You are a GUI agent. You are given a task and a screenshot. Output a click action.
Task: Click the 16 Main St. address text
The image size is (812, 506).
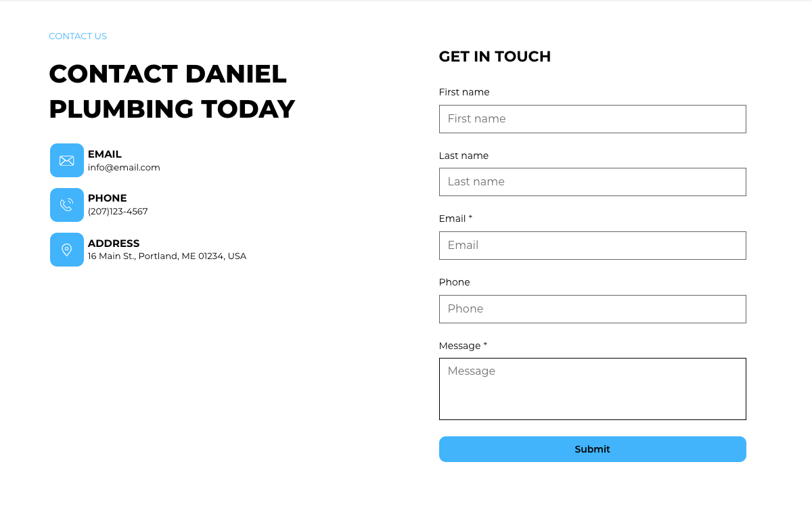coord(167,256)
